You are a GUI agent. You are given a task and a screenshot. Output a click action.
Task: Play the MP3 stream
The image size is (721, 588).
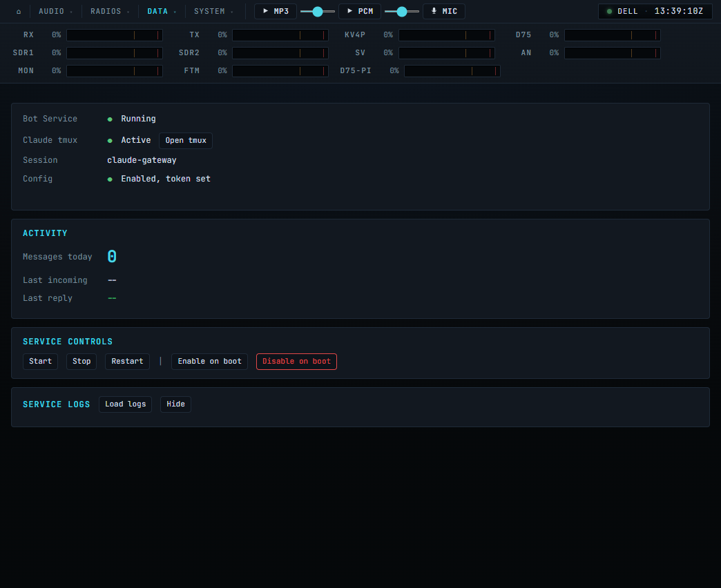point(276,11)
